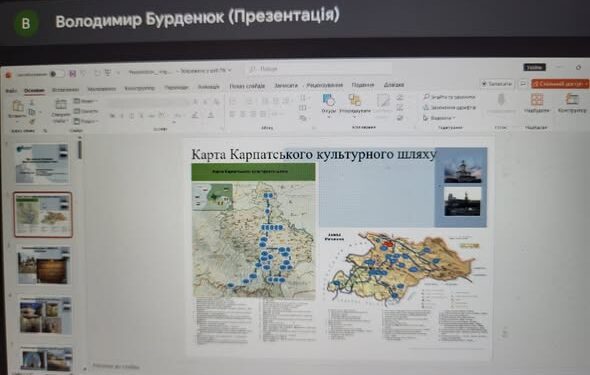Open the slide Section dropdown
Screen dimensions: 590x375
click(x=85, y=121)
